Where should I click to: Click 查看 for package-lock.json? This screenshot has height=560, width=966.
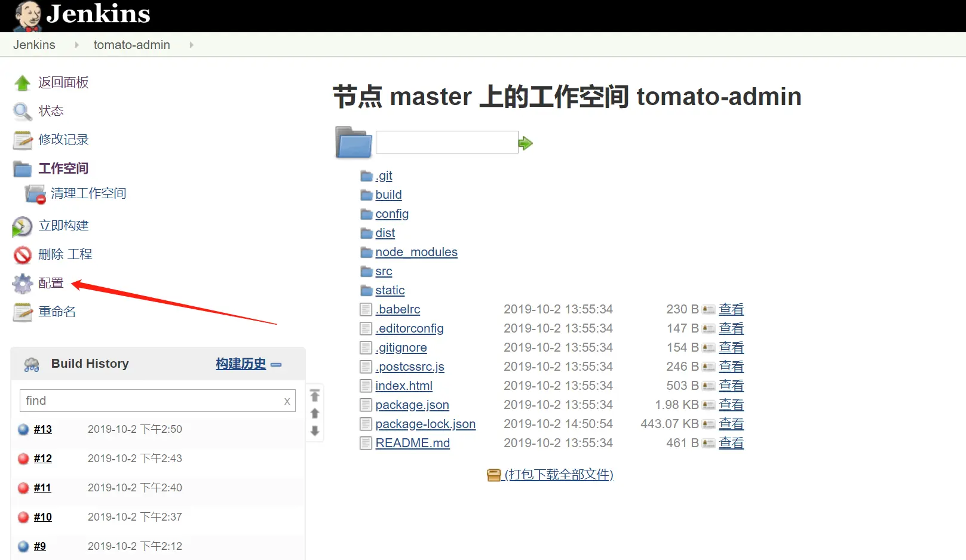pos(731,424)
